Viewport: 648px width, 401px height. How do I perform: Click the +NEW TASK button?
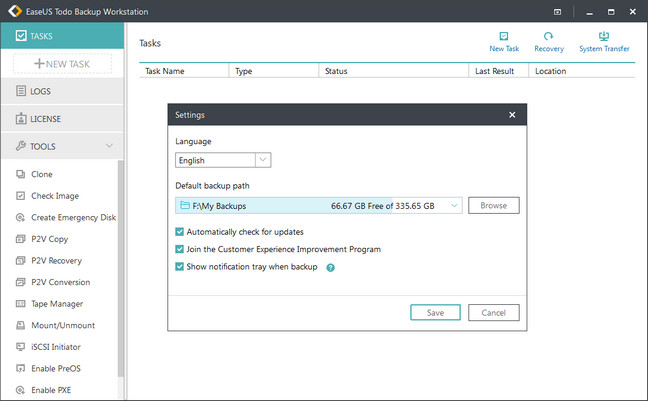[62, 64]
